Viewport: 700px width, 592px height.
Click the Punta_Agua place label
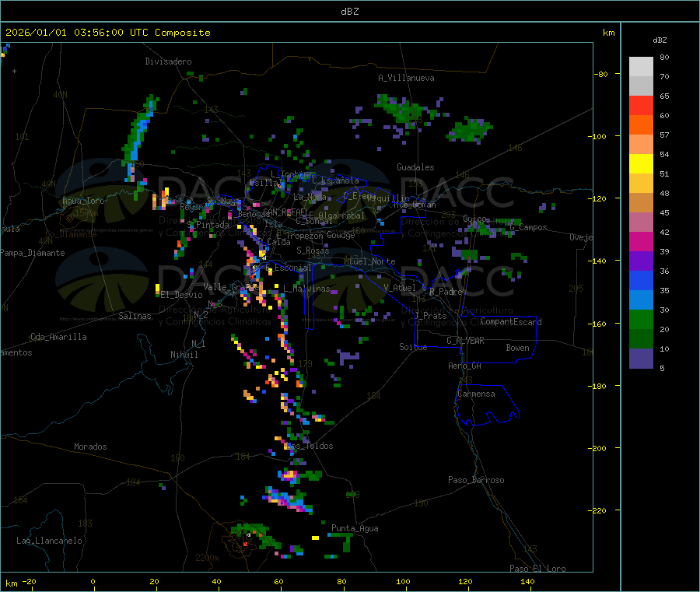pos(355,529)
